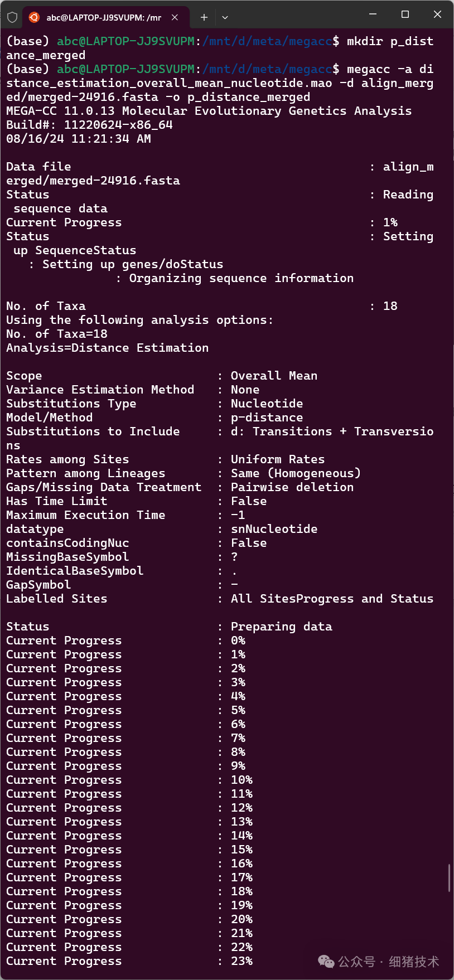The height and width of the screenshot is (980, 454).
Task: Click the Ubuntu logo on the terminal tab
Action: pyautogui.click(x=34, y=17)
